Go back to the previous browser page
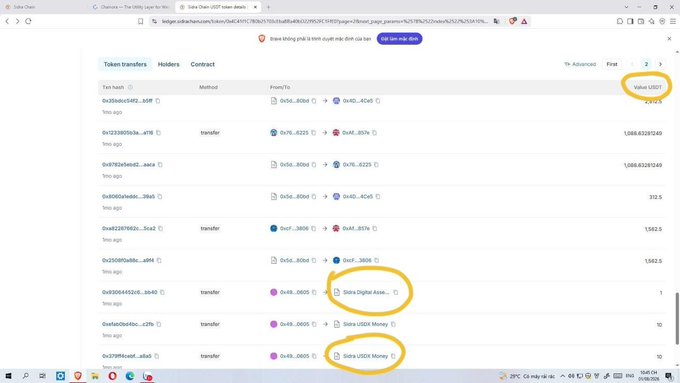Image resolution: width=680 pixels, height=383 pixels. click(7, 21)
